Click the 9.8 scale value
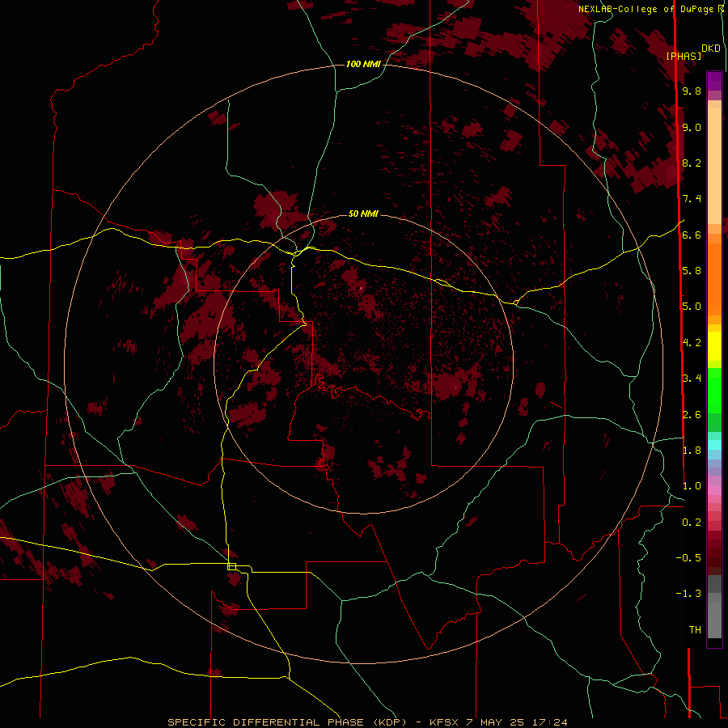The width and height of the screenshot is (728, 728). (692, 91)
